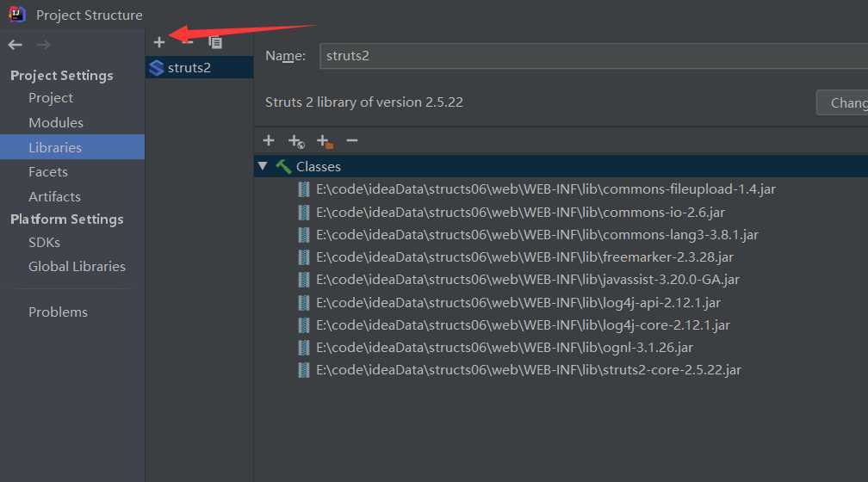Click the Platform Settings heading
868x482 pixels.
pyautogui.click(x=66, y=219)
